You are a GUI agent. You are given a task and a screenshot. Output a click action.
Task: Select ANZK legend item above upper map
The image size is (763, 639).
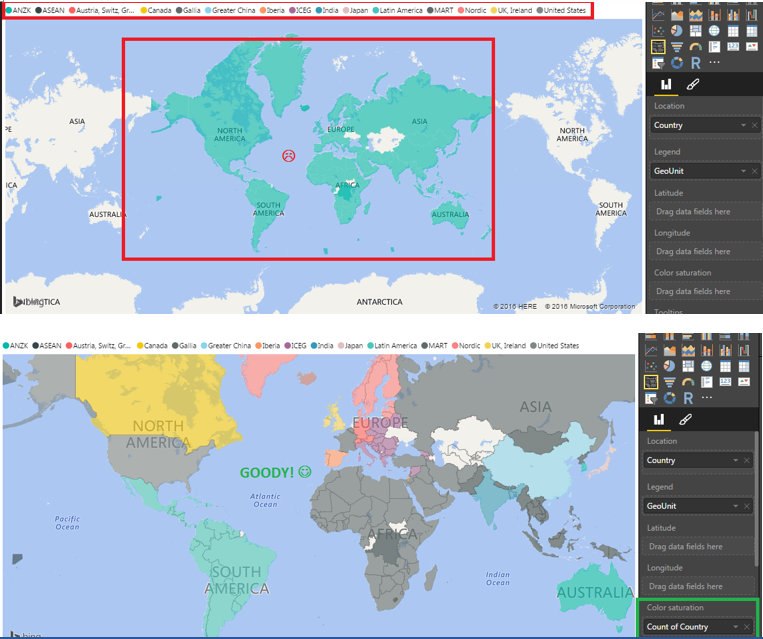[x=18, y=10]
